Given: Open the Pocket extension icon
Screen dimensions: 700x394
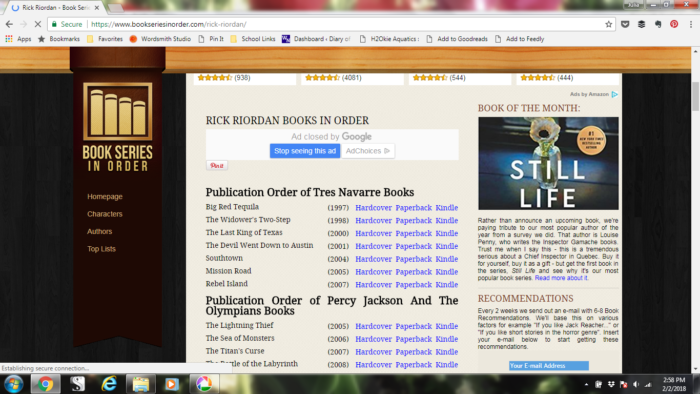Looking at the screenshot, I should pyautogui.click(x=625, y=24).
